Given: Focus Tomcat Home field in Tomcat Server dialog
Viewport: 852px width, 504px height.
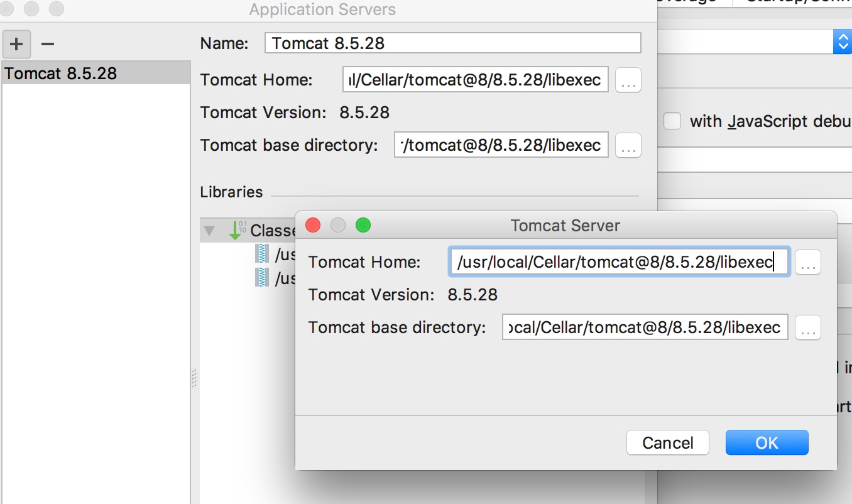Looking at the screenshot, I should point(620,261).
